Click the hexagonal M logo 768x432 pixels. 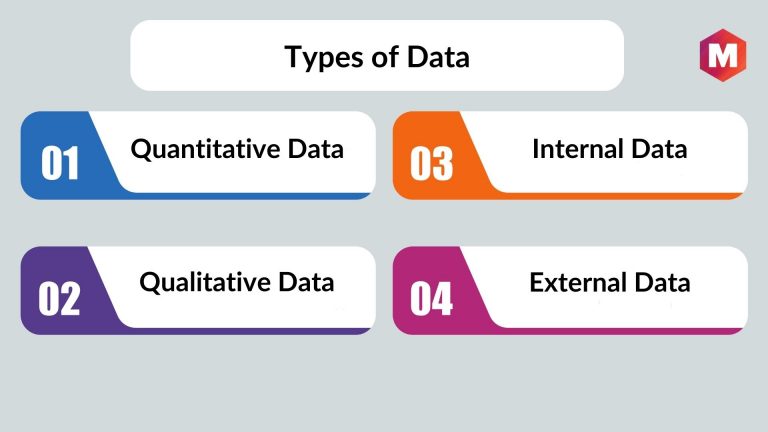(723, 55)
